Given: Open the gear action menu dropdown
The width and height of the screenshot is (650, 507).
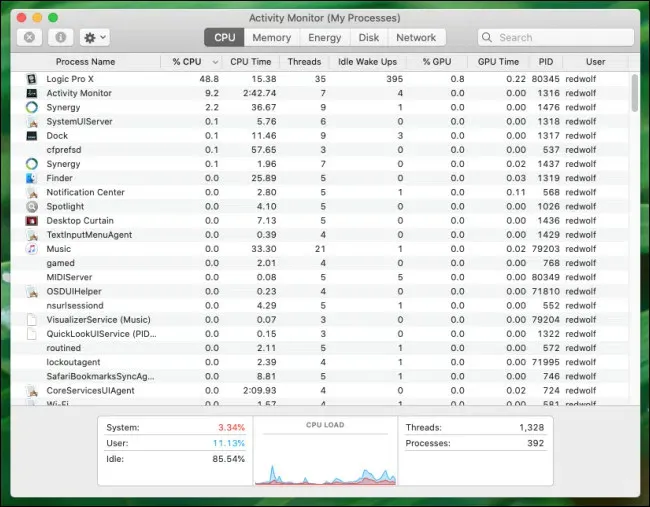Looking at the screenshot, I should 95,38.
